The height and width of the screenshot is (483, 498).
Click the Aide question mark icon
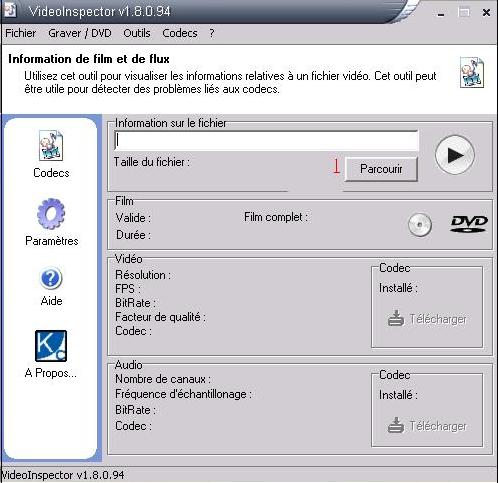click(51, 278)
